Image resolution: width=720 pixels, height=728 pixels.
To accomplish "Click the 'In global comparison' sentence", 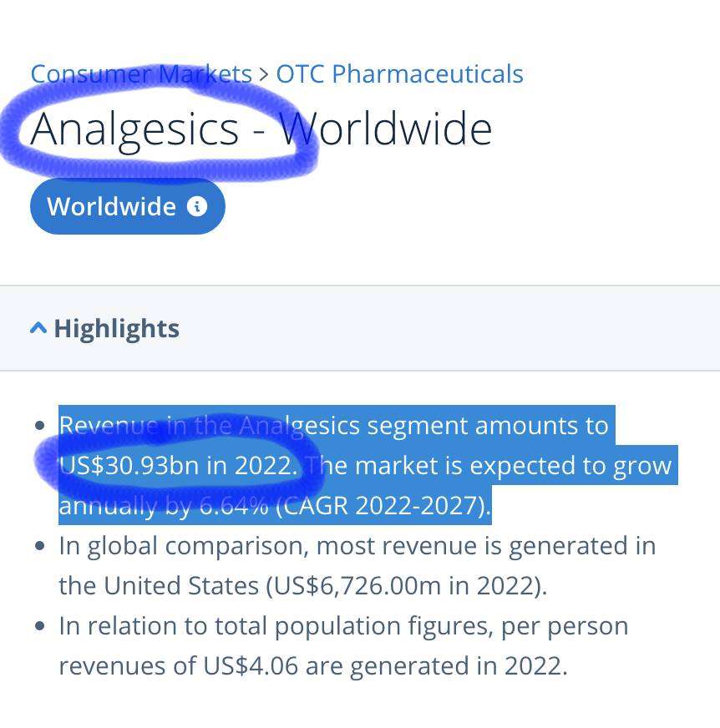I will pyautogui.click(x=357, y=546).
